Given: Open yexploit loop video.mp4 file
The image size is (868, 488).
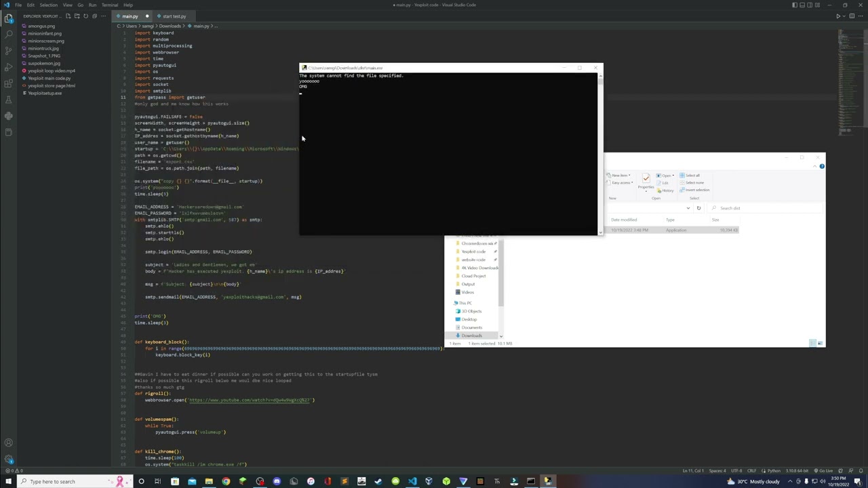Looking at the screenshot, I should (x=52, y=70).
